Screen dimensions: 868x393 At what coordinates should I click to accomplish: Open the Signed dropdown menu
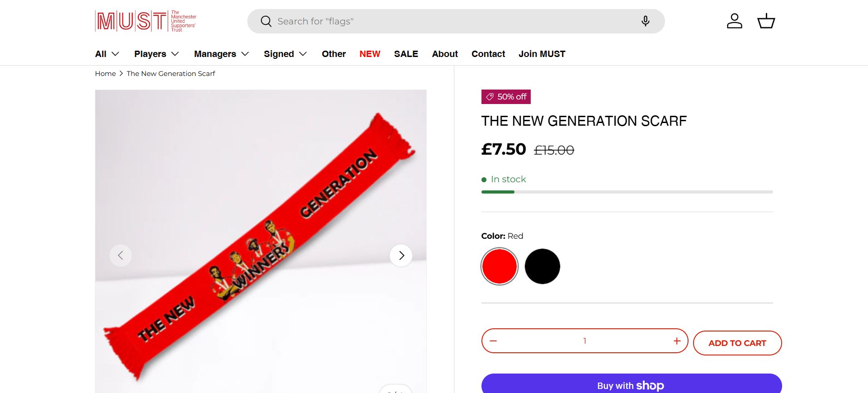(285, 54)
